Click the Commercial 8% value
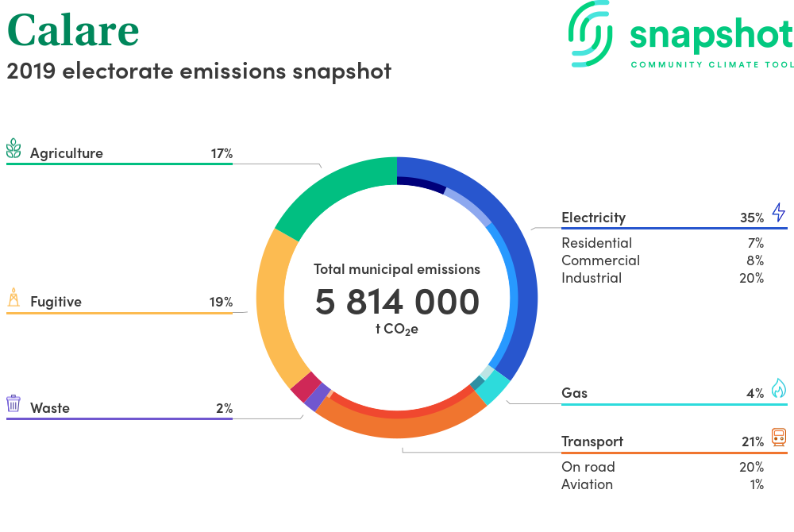 (755, 260)
